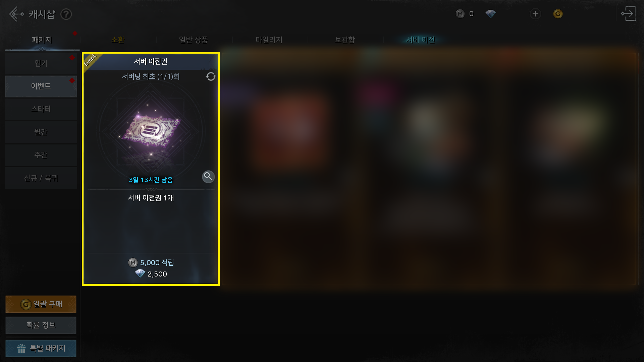Open the help question mark icon
This screenshot has height=362, width=644.
click(x=66, y=14)
